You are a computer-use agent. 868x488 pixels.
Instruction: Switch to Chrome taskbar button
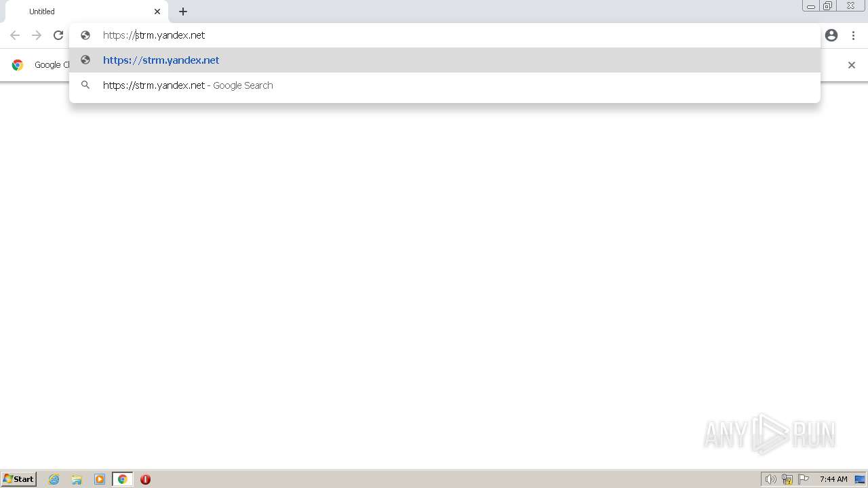pyautogui.click(x=122, y=479)
